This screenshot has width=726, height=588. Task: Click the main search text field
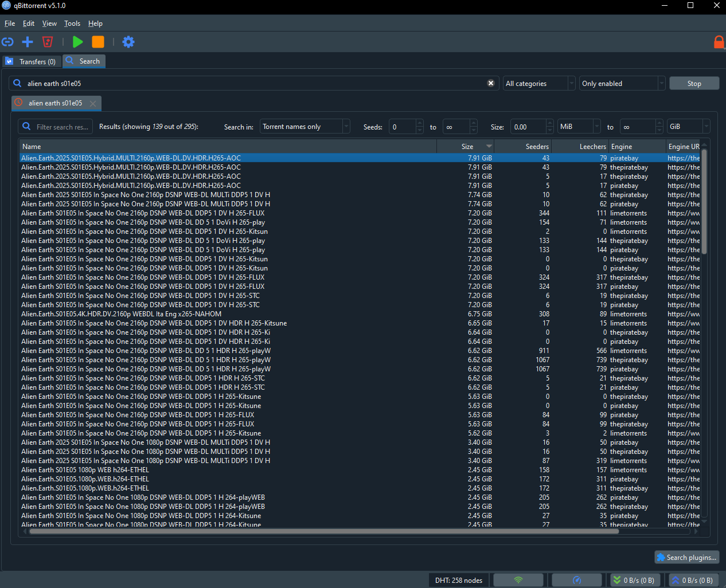tap(255, 83)
